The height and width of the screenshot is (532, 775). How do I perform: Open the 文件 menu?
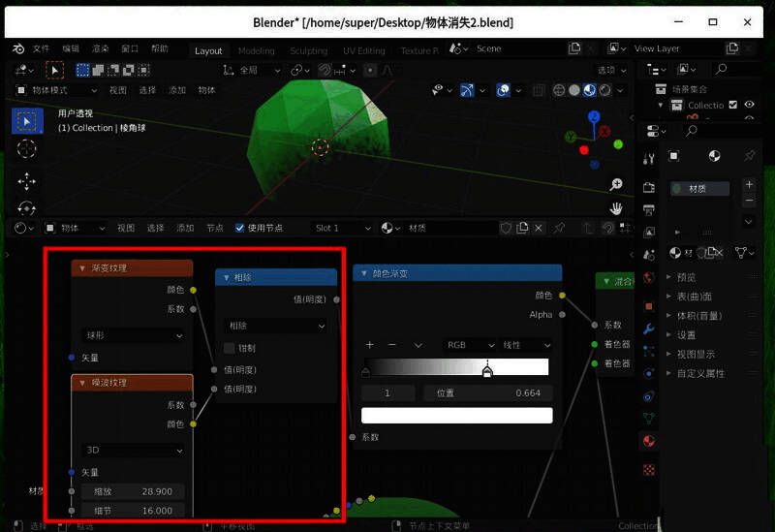pyautogui.click(x=41, y=48)
